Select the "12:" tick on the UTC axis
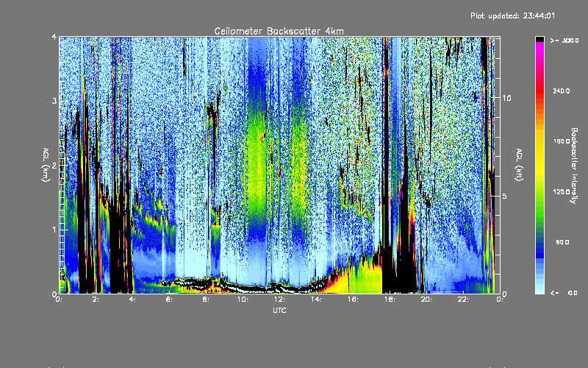This screenshot has height=368, width=588. click(279, 300)
